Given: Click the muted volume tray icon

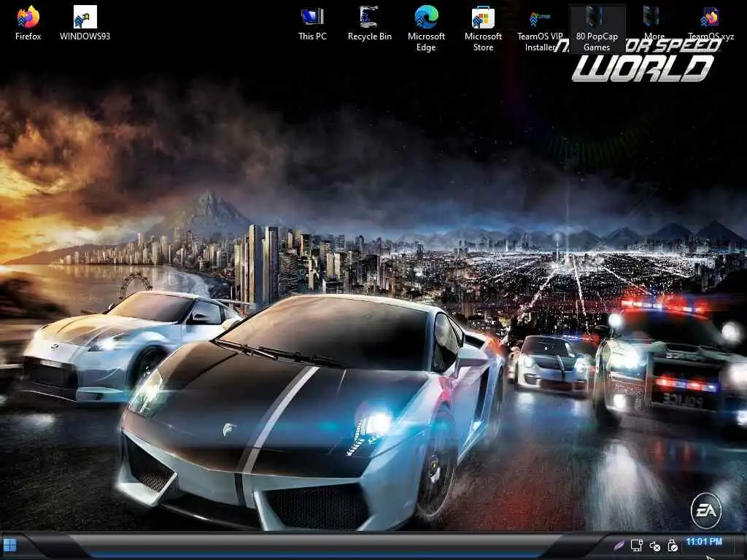Looking at the screenshot, I should 654,545.
